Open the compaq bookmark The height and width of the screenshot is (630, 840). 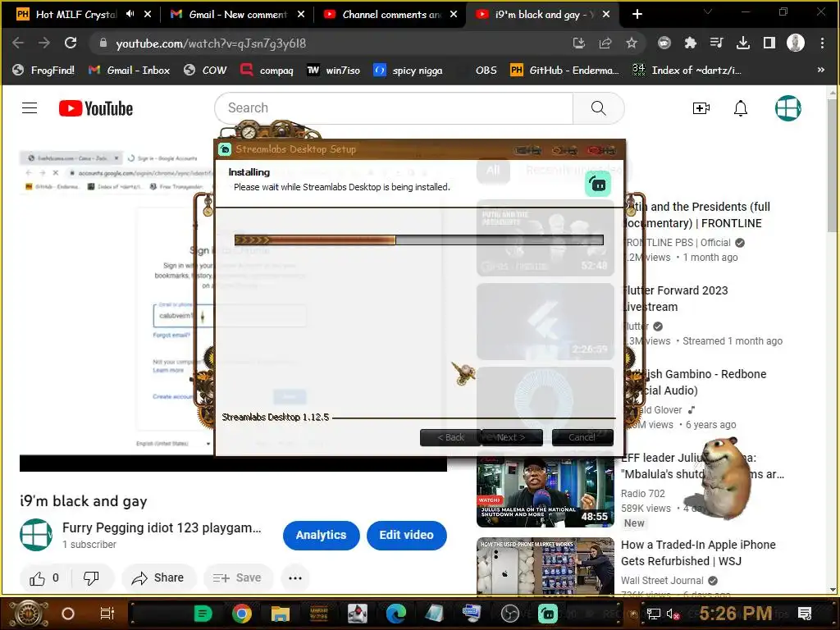click(267, 71)
